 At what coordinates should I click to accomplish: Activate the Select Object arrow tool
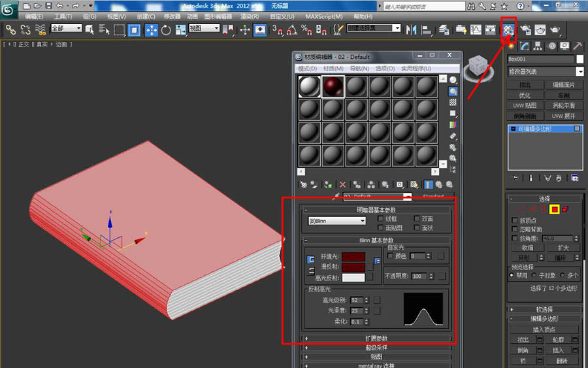click(x=90, y=29)
